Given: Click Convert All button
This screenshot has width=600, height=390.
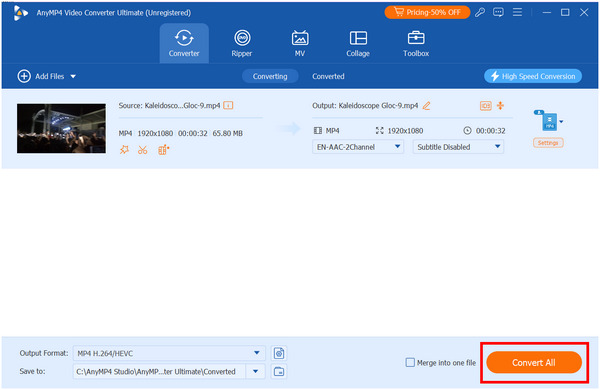Looking at the screenshot, I should 534,362.
